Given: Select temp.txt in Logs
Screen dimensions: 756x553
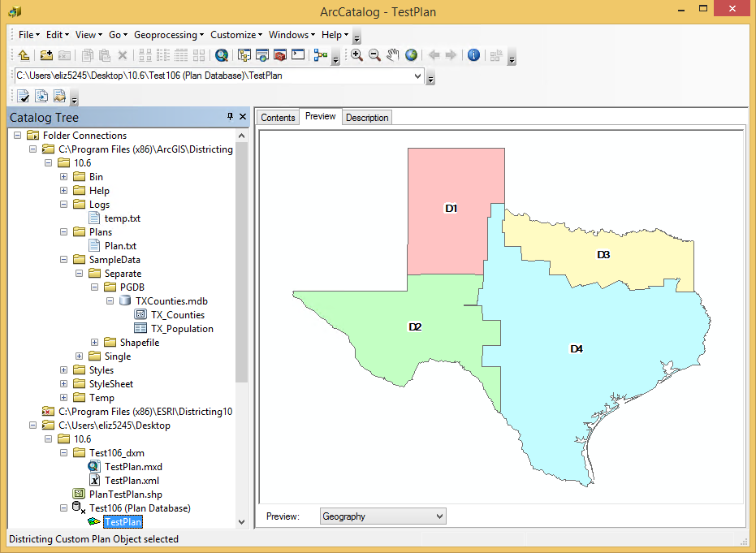Looking at the screenshot, I should point(123,218).
